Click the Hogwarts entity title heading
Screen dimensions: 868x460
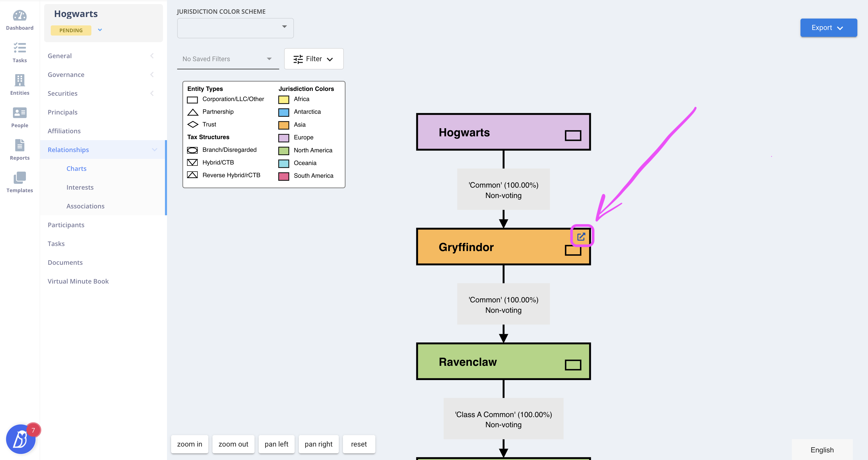[x=76, y=14]
